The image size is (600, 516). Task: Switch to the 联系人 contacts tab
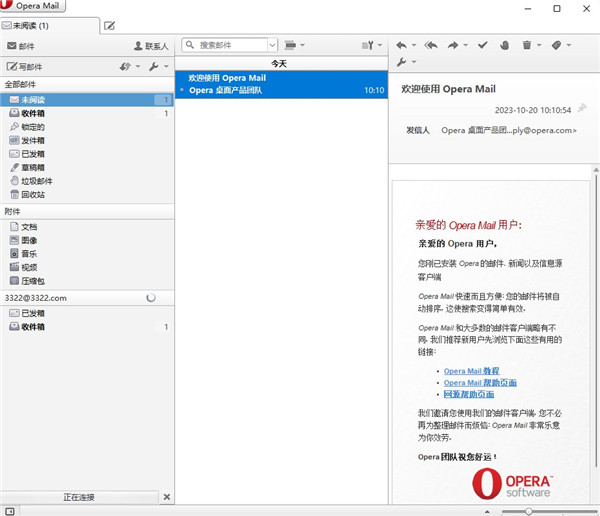pyautogui.click(x=151, y=46)
